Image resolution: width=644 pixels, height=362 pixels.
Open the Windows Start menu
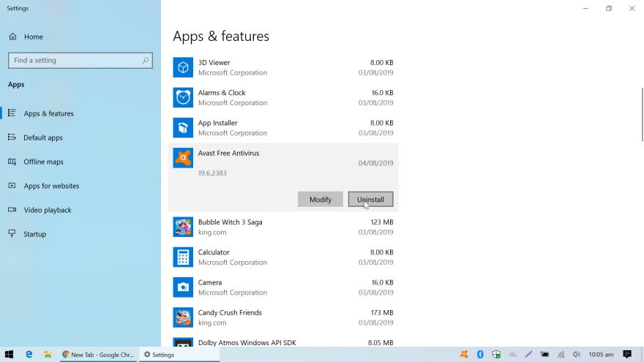pos(9,354)
